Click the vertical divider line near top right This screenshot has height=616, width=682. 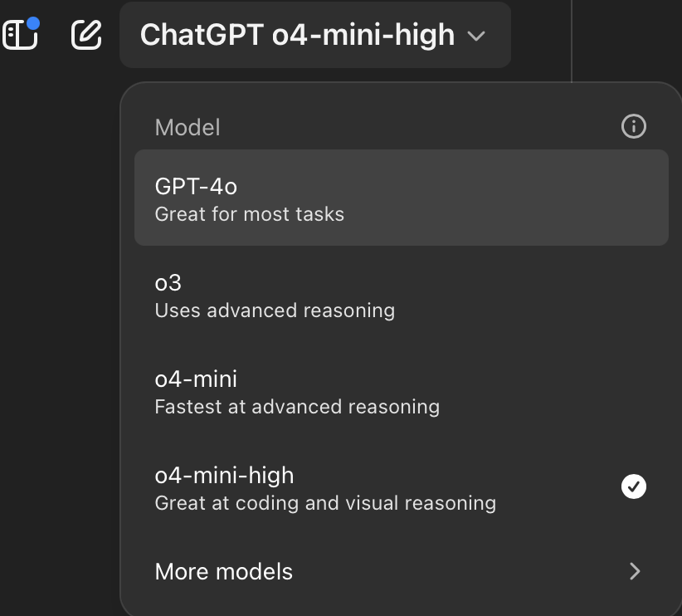point(571,41)
